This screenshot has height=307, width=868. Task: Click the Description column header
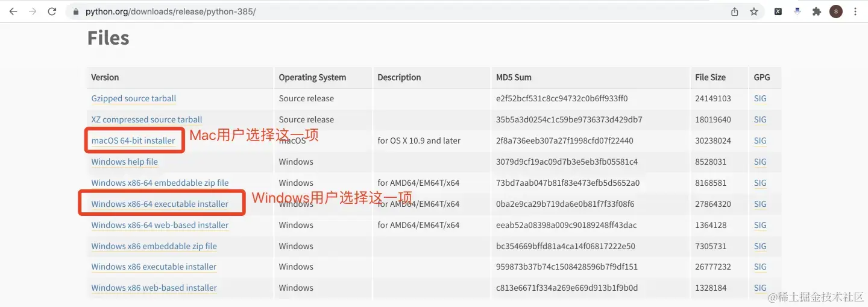tap(399, 77)
